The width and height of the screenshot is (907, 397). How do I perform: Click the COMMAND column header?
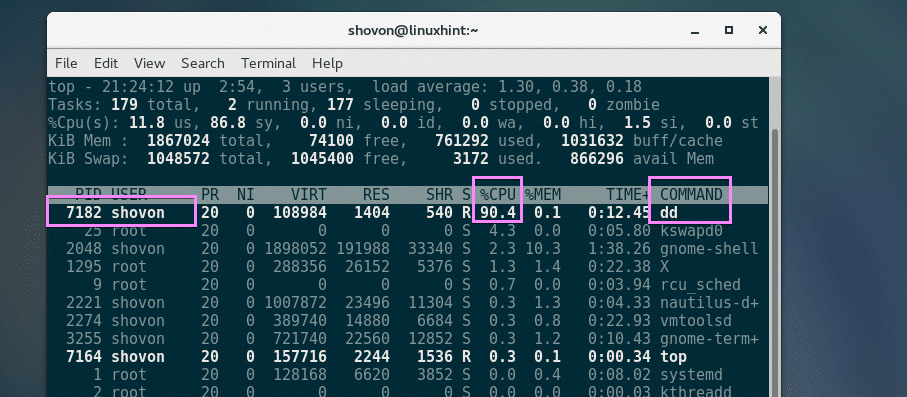(x=691, y=194)
